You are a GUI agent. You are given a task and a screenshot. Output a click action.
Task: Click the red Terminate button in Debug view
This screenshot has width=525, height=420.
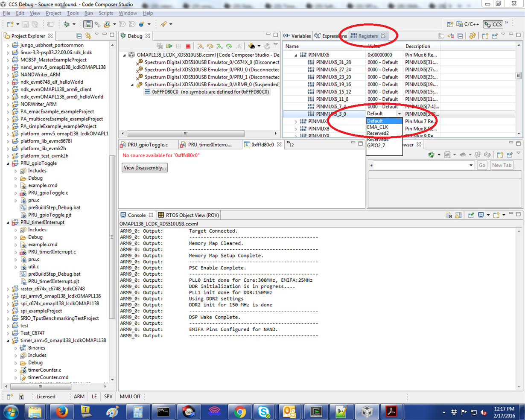tap(188, 46)
